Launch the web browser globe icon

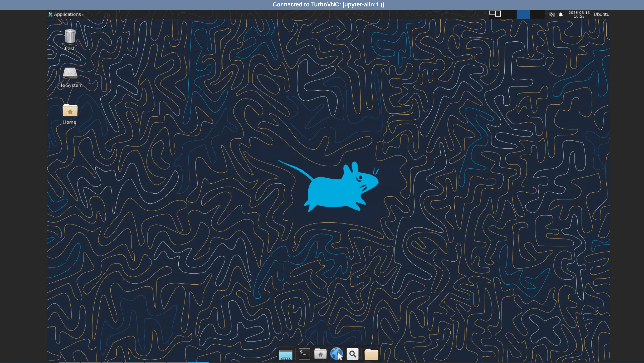pyautogui.click(x=336, y=354)
